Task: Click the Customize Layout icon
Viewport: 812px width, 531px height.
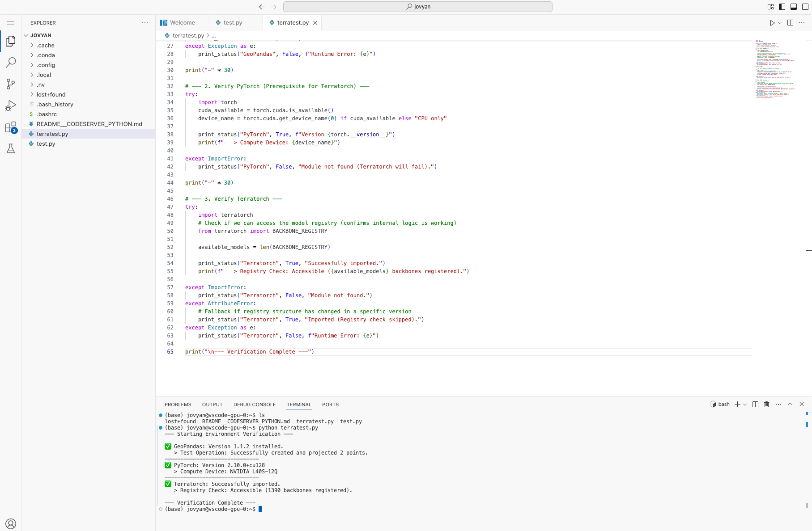Action: pyautogui.click(x=770, y=7)
